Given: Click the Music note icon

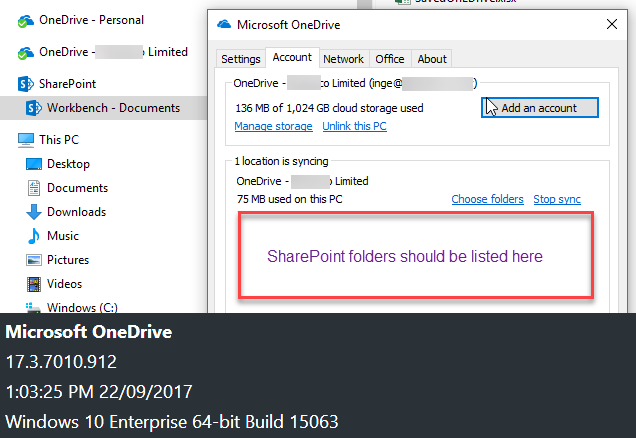Looking at the screenshot, I should [x=34, y=236].
